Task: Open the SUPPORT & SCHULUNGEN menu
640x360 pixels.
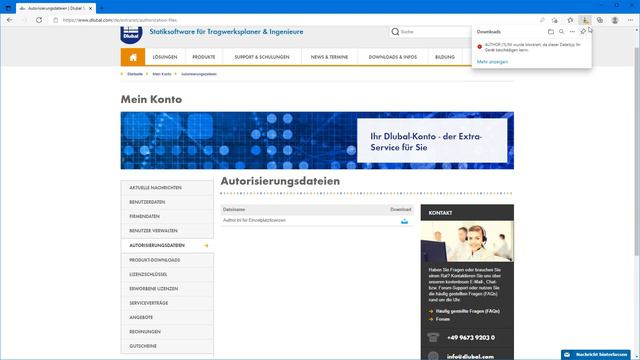Action: pos(262,57)
